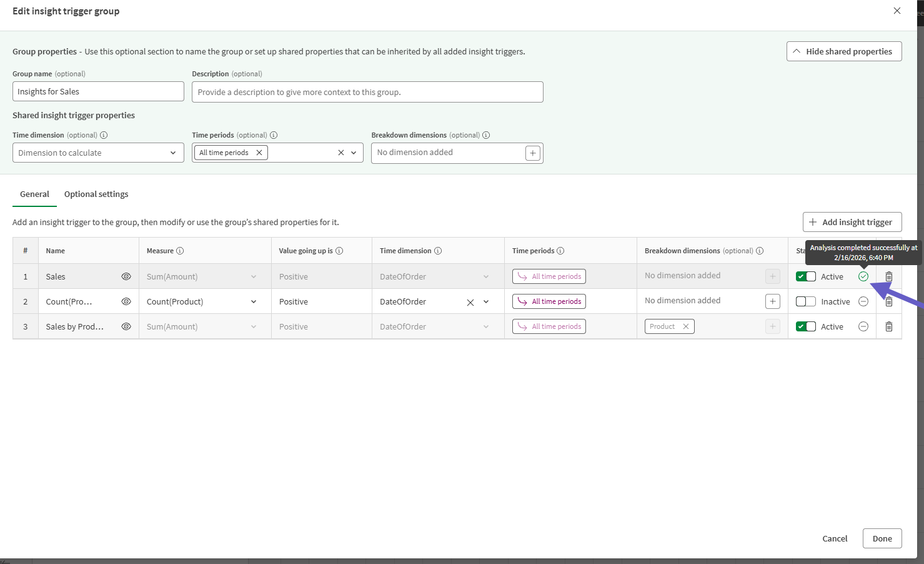Switch to the Optional settings tab

[x=96, y=194]
